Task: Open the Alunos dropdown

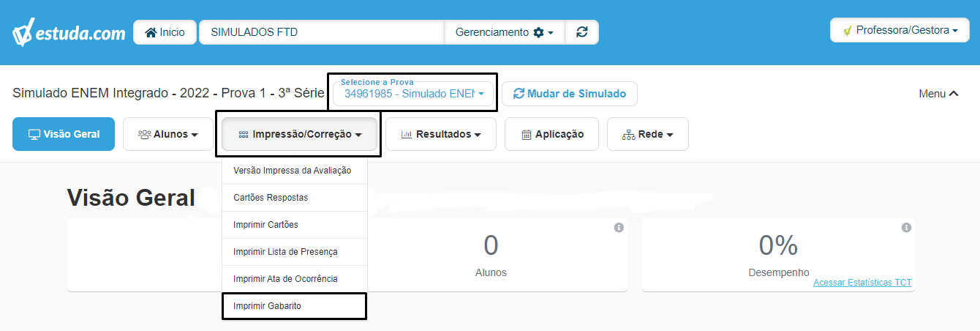Action: click(x=168, y=134)
